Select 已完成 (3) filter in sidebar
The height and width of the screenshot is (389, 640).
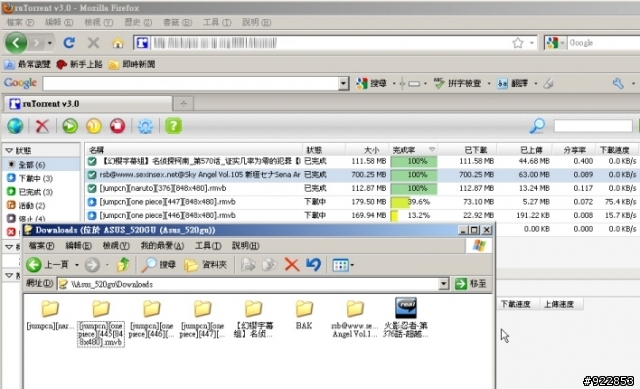[41, 192]
